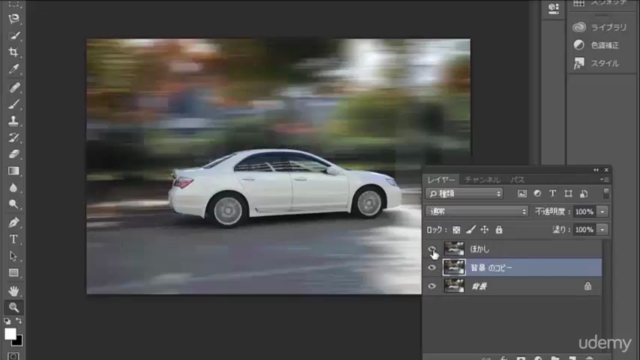Open the layer filter 種類 dropdown

pyautogui.click(x=464, y=194)
